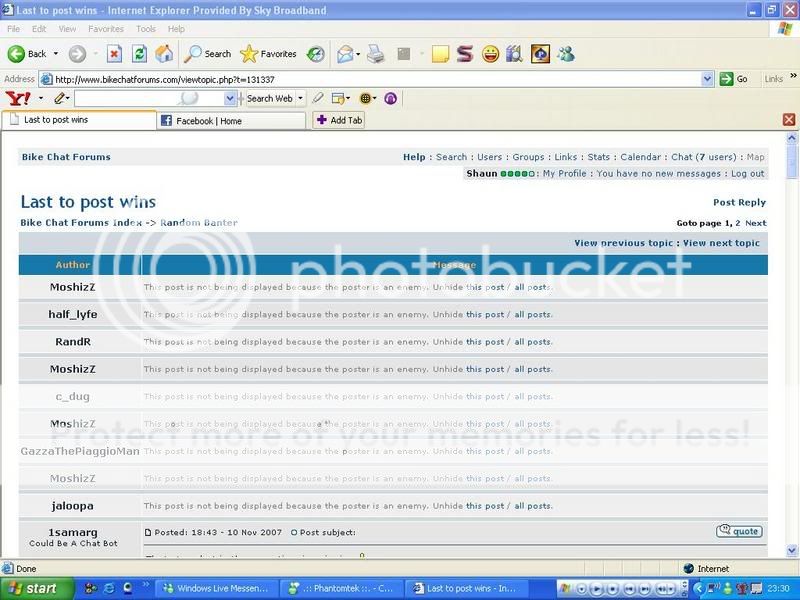
Task: Click the Search magnifier toolbar button
Action: 207,54
